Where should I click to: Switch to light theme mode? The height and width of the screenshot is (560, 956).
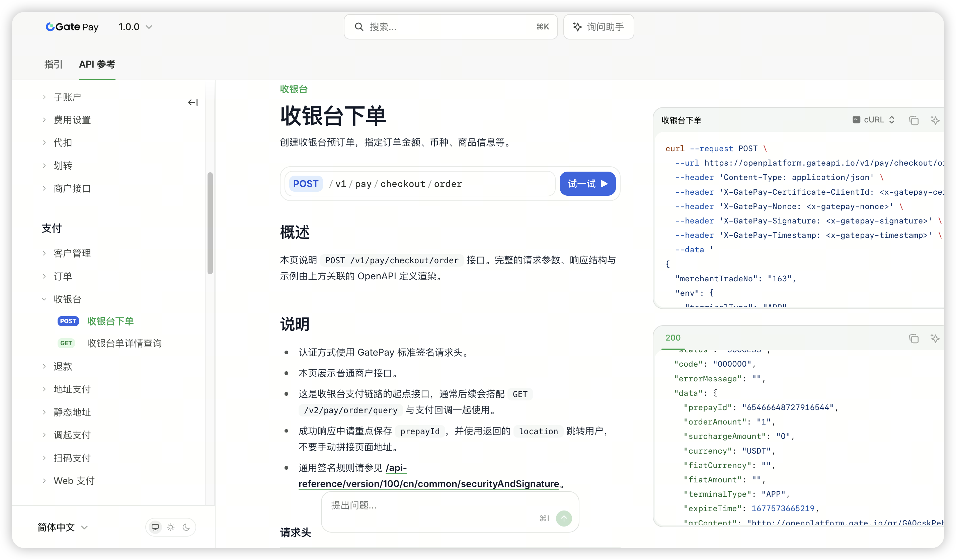tap(171, 527)
